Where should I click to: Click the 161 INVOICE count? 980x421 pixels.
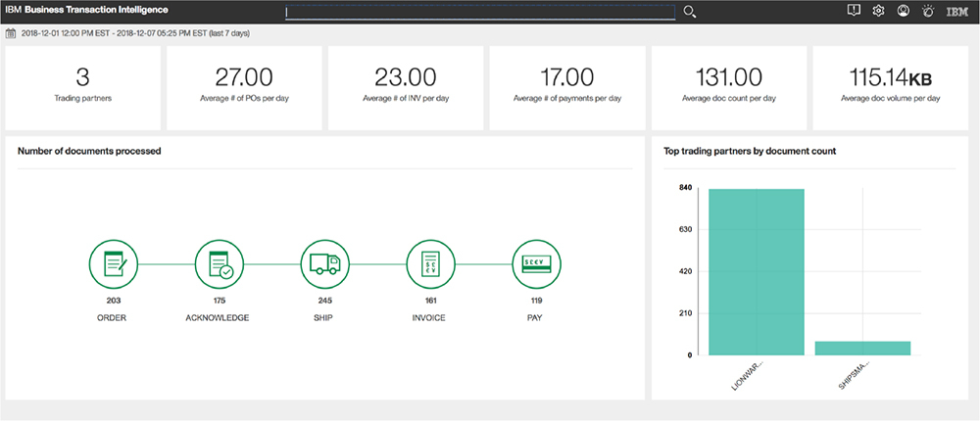(x=430, y=301)
